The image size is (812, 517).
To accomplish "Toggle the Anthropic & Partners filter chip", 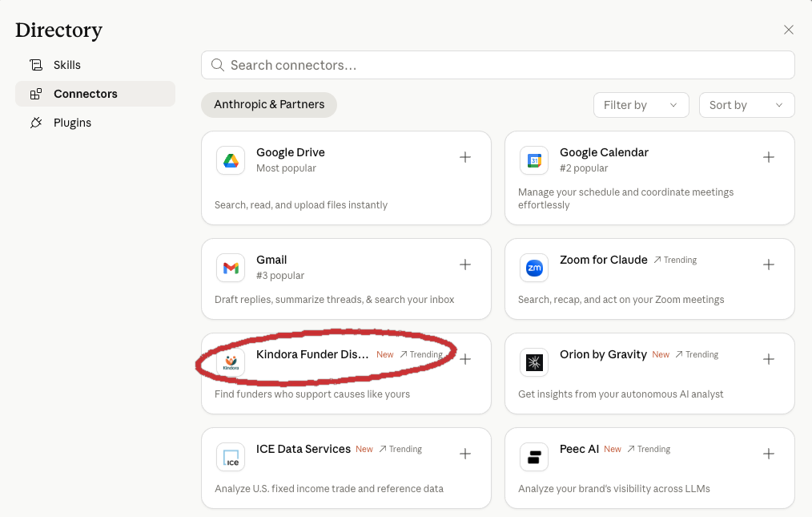I will (269, 105).
